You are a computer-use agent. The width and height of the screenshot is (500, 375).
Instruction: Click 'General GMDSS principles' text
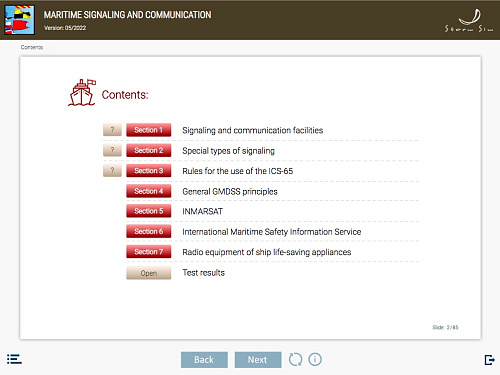tap(230, 192)
